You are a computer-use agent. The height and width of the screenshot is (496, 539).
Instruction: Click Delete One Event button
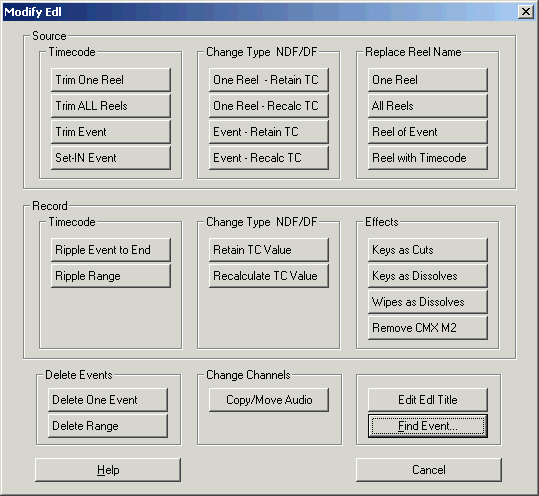click(108, 400)
